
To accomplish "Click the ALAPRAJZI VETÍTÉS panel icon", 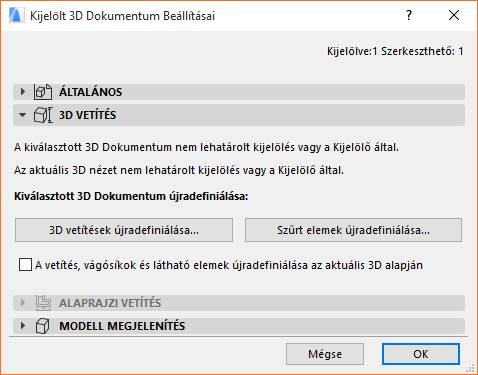I will (x=43, y=303).
